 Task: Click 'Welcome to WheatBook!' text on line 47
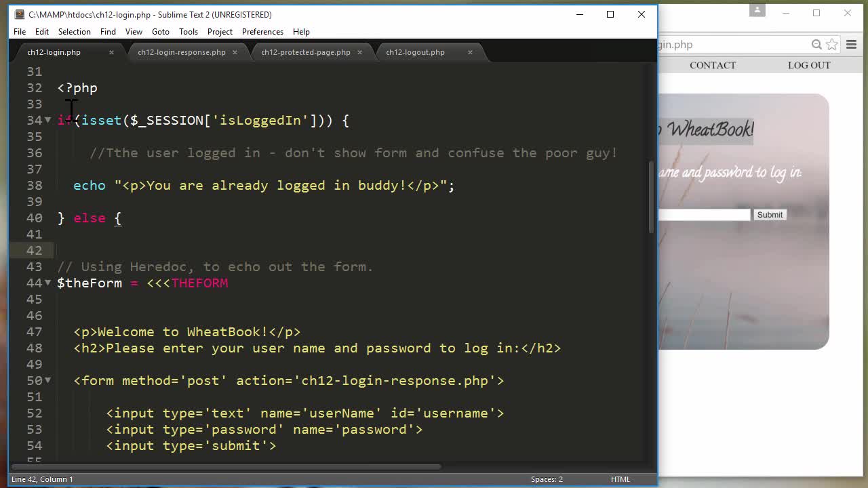(x=183, y=331)
